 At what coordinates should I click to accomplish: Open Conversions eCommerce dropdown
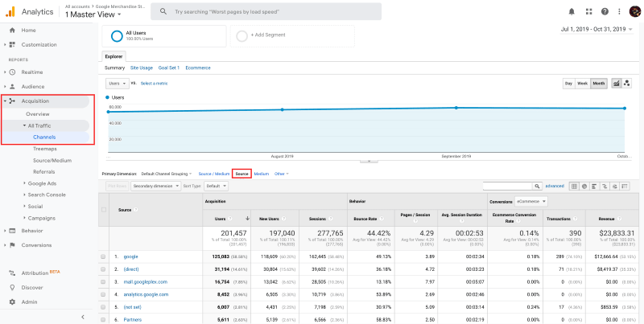531,201
